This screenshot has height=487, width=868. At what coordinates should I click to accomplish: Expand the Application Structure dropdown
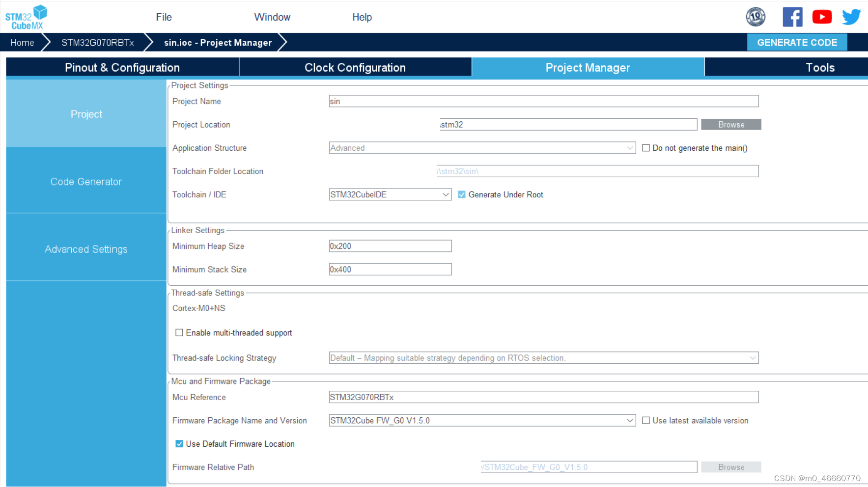point(482,148)
